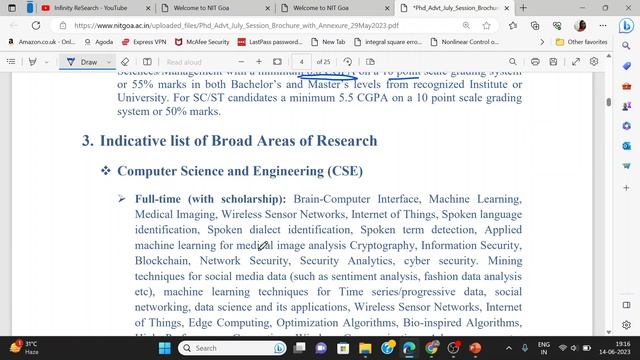Image resolution: width=640 pixels, height=360 pixels.
Task: Close the Infinity ReSearch YouTube tab
Action: pos(148,8)
